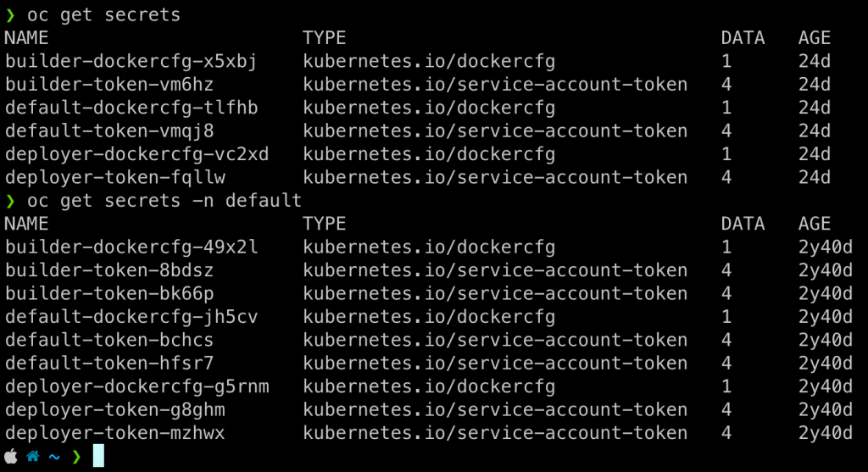Click secret name builder-token-bk66p
Image resolution: width=868 pixels, height=472 pixels.
pyautogui.click(x=108, y=293)
